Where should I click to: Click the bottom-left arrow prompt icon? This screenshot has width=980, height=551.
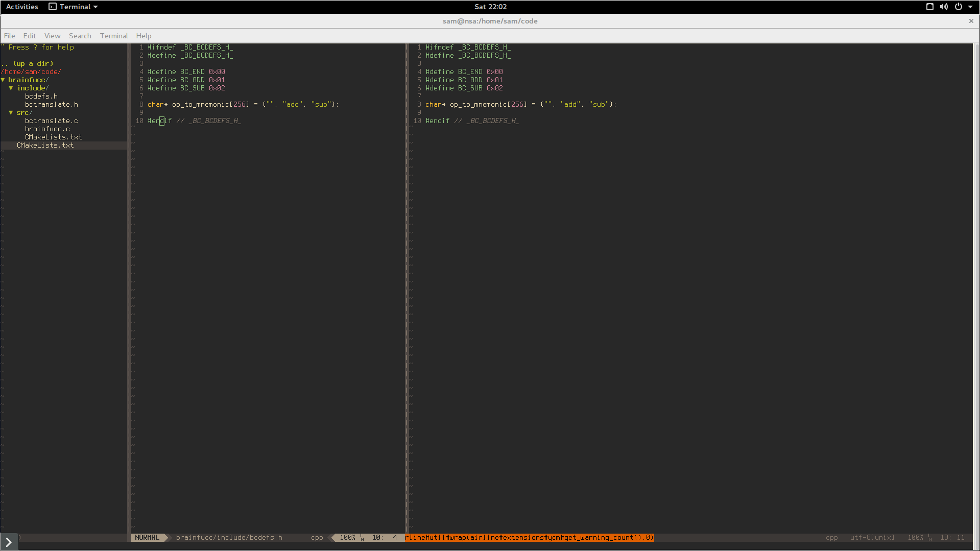point(9,542)
